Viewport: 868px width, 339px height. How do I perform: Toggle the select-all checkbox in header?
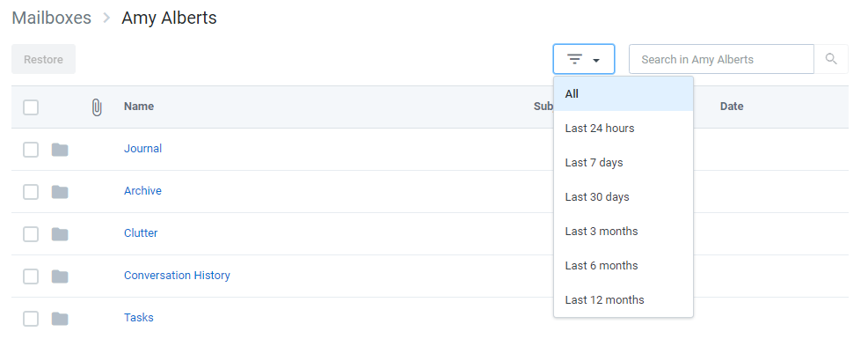(31, 107)
